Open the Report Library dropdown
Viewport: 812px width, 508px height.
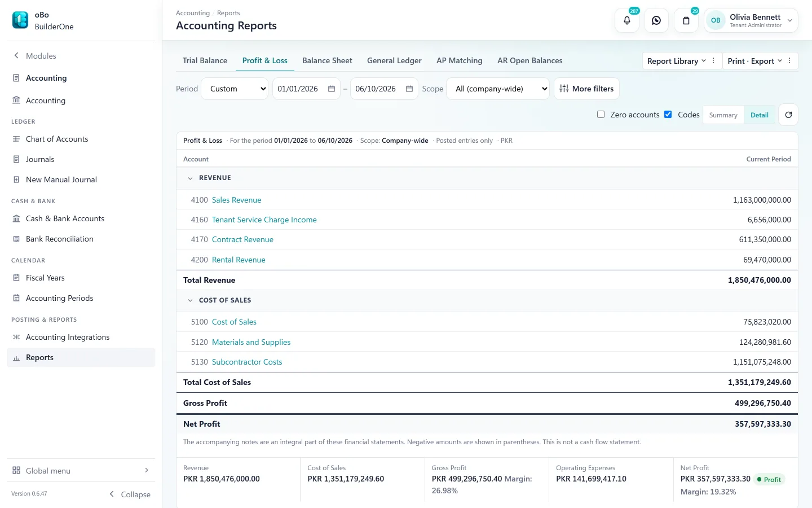(x=676, y=61)
